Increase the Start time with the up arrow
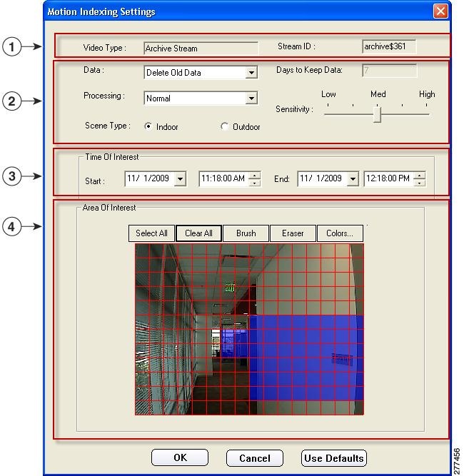The image size is (464, 476). click(254, 176)
